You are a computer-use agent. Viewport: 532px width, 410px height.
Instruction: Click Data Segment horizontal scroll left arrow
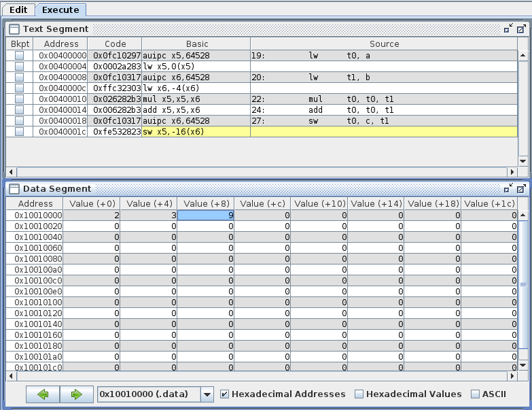click(11, 376)
